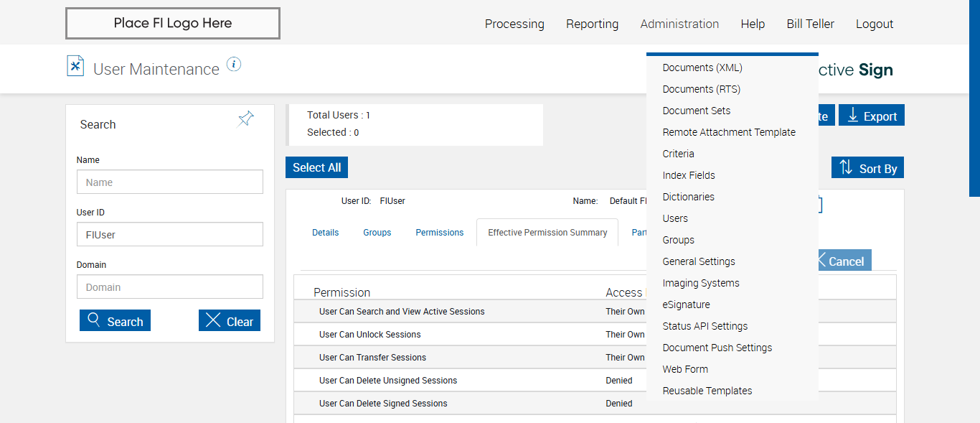Viewport: 980px width, 423px height.
Task: Pin the Search panel with pushpin icon
Action: [246, 118]
